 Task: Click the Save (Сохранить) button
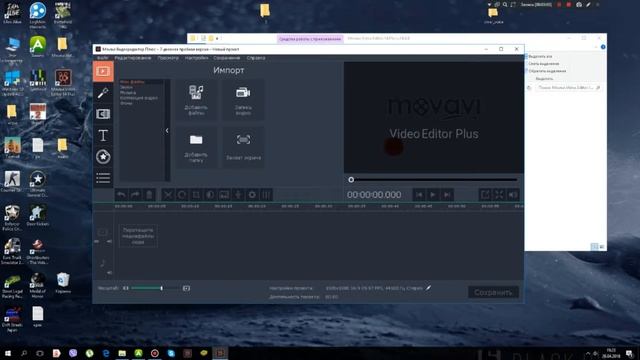(493, 292)
